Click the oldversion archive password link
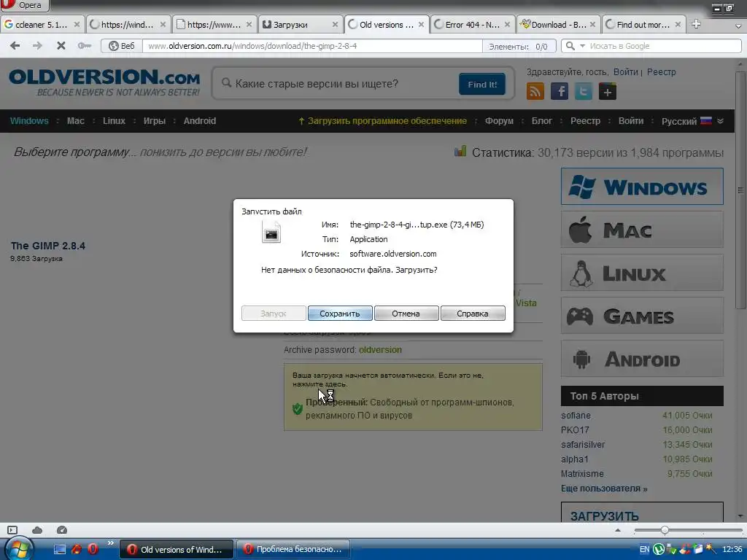 click(x=380, y=349)
